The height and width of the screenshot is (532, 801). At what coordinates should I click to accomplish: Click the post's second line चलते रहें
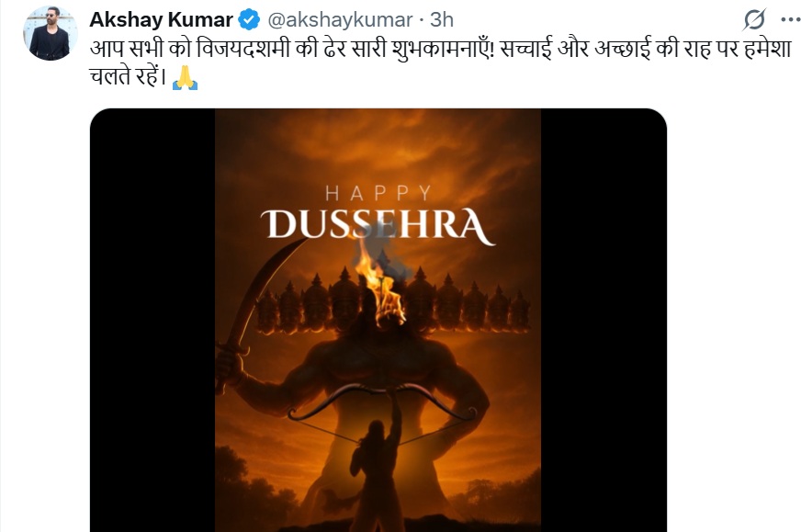click(129, 77)
